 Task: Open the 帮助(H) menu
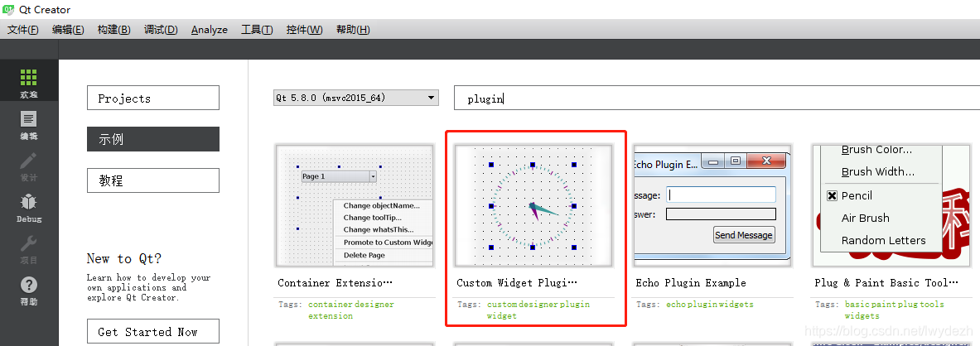coord(353,29)
